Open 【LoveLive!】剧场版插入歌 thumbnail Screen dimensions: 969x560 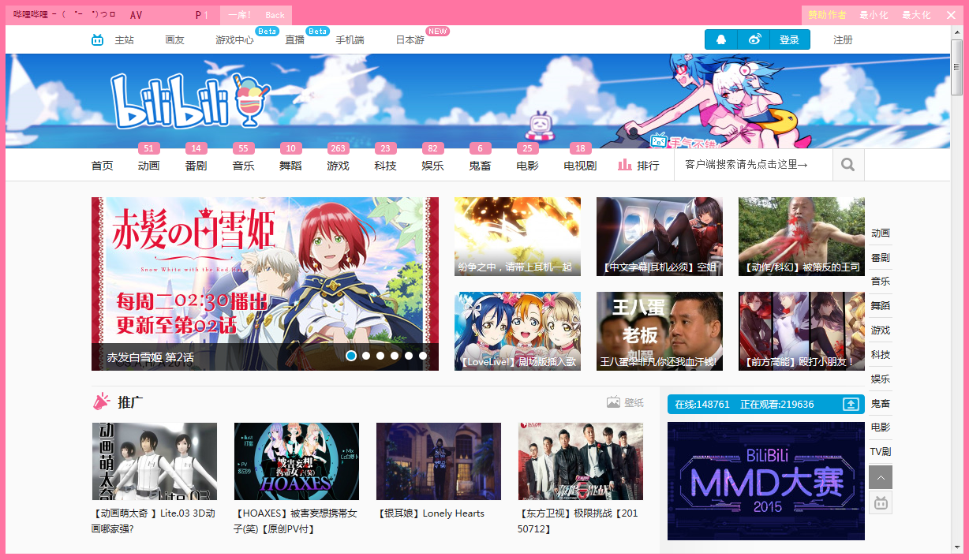tap(518, 331)
